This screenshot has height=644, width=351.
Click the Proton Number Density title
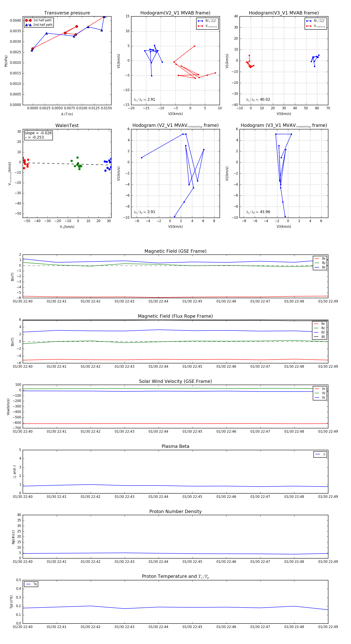[x=175, y=511]
